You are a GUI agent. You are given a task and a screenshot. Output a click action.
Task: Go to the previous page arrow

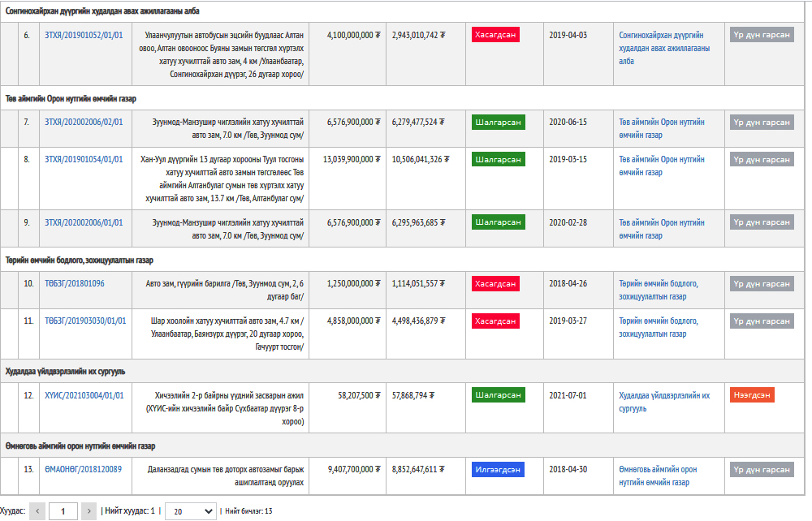(37, 511)
